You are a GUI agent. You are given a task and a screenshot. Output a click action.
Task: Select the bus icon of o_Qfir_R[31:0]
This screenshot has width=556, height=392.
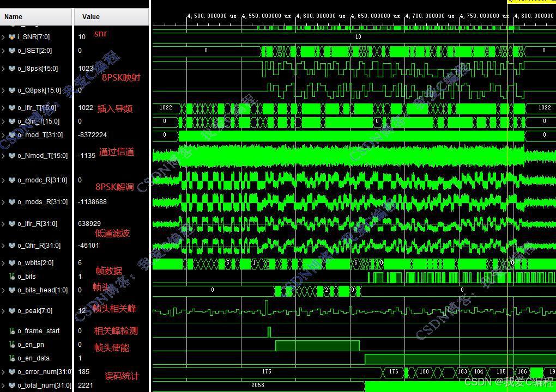(x=11, y=246)
